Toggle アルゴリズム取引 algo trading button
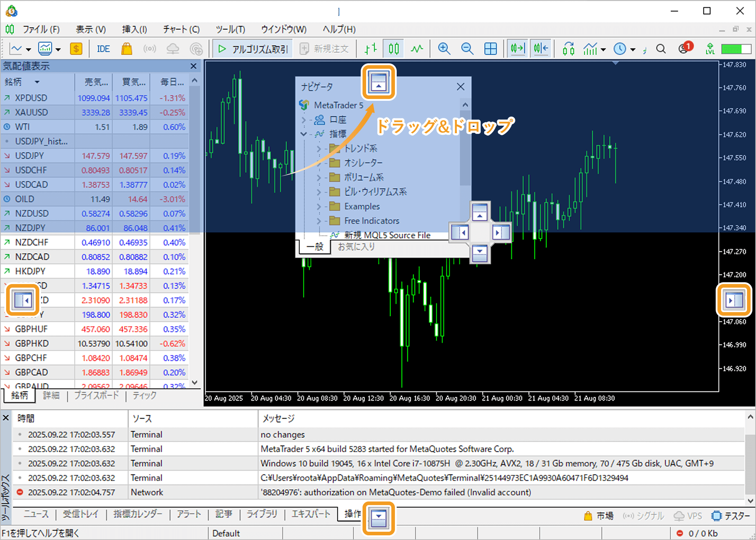Viewport: 756px width, 540px height. [253, 49]
